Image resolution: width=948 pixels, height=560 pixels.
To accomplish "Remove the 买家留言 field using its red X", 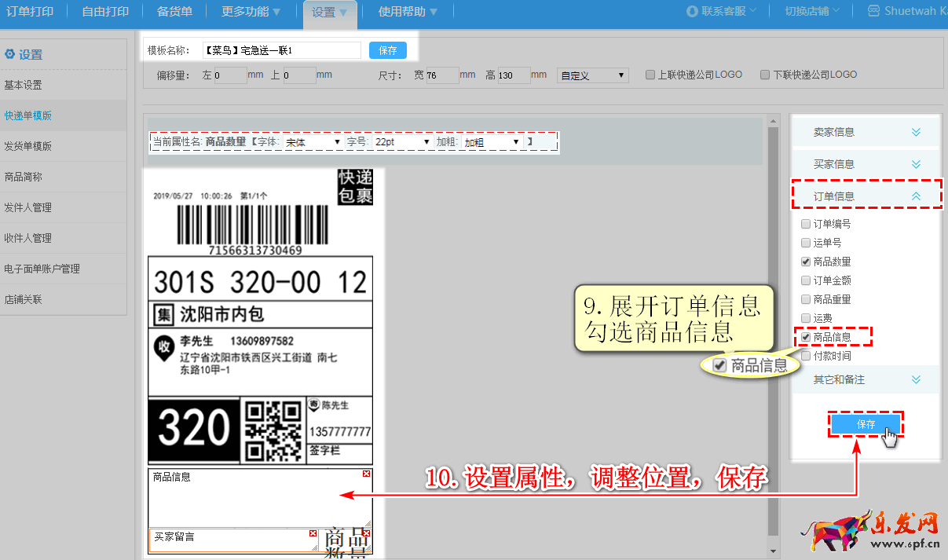I will point(313,532).
